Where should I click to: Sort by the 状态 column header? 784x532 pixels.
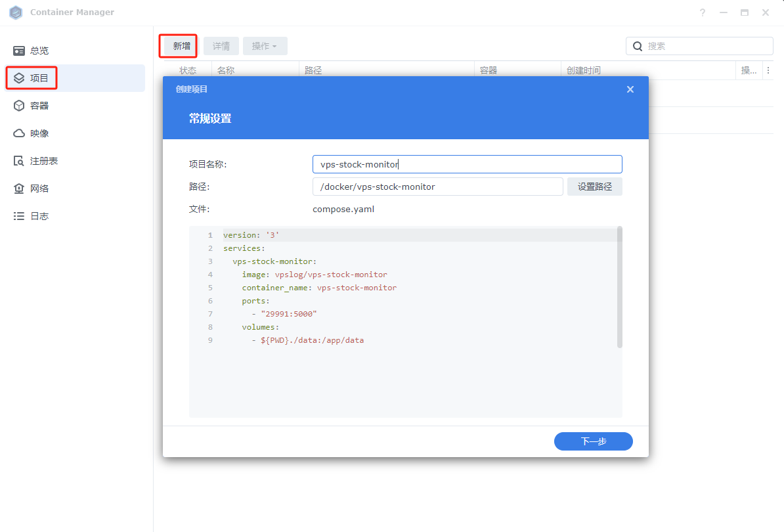click(x=188, y=70)
